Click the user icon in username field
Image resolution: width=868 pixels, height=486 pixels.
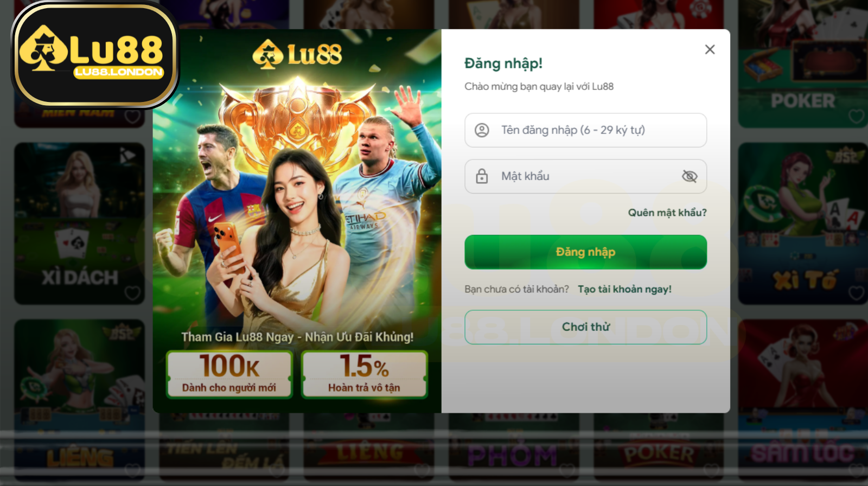[482, 130]
